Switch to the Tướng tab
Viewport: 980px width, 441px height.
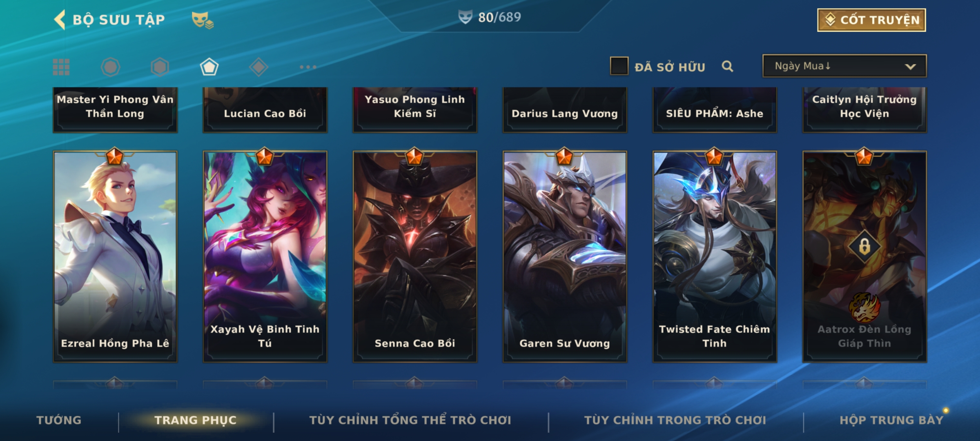pos(59,420)
